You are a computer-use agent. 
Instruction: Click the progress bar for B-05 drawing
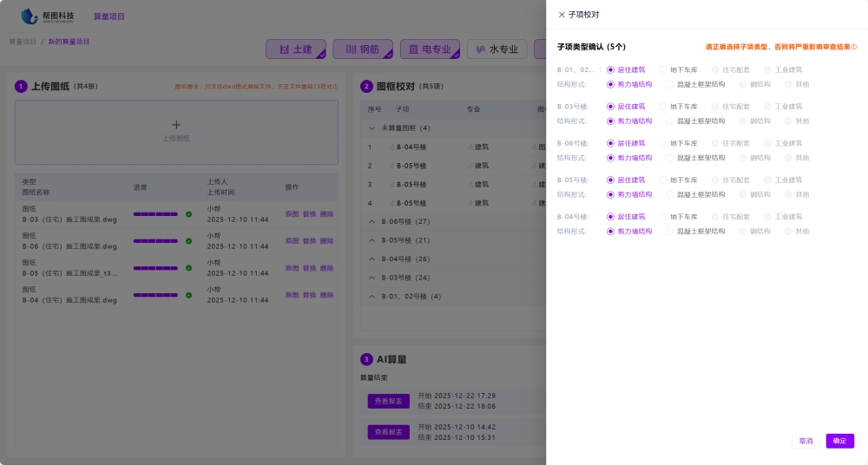[x=155, y=268]
